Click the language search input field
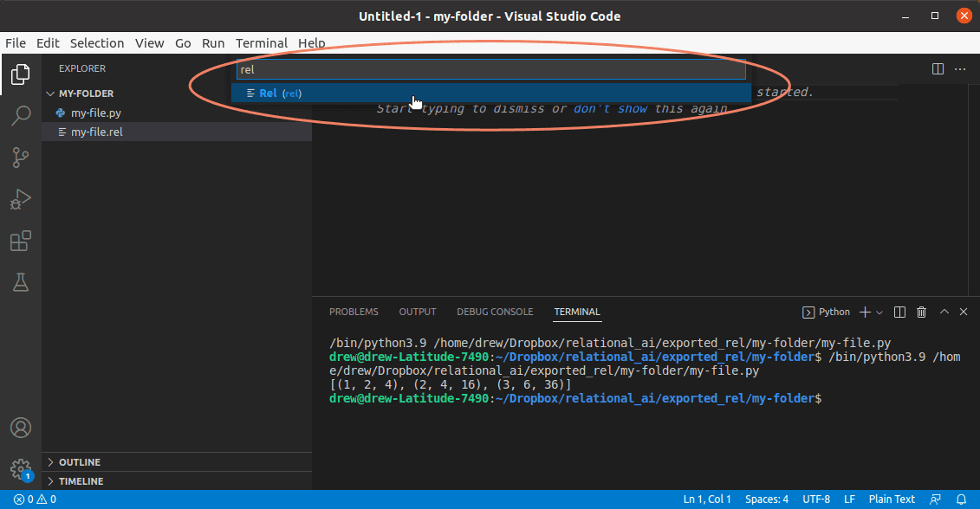Viewport: 980px width, 509px height. [490, 70]
